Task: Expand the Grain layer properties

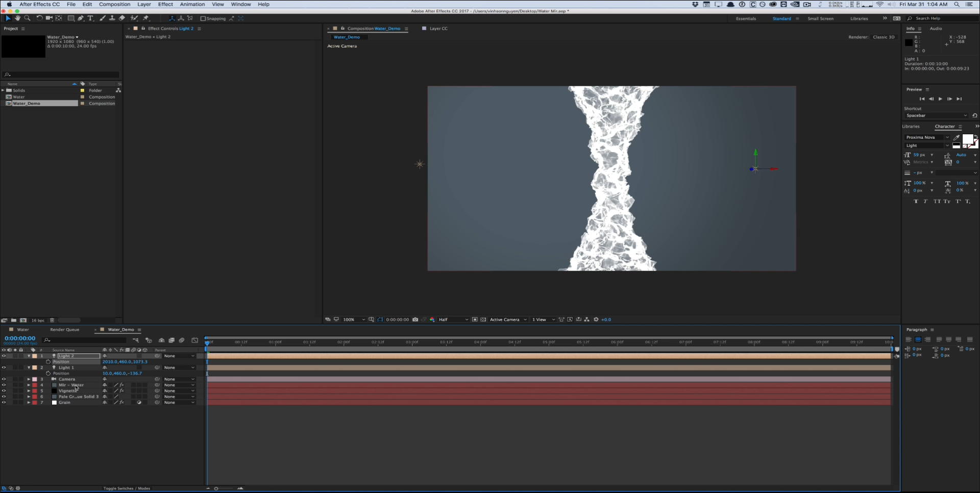Action: point(29,403)
